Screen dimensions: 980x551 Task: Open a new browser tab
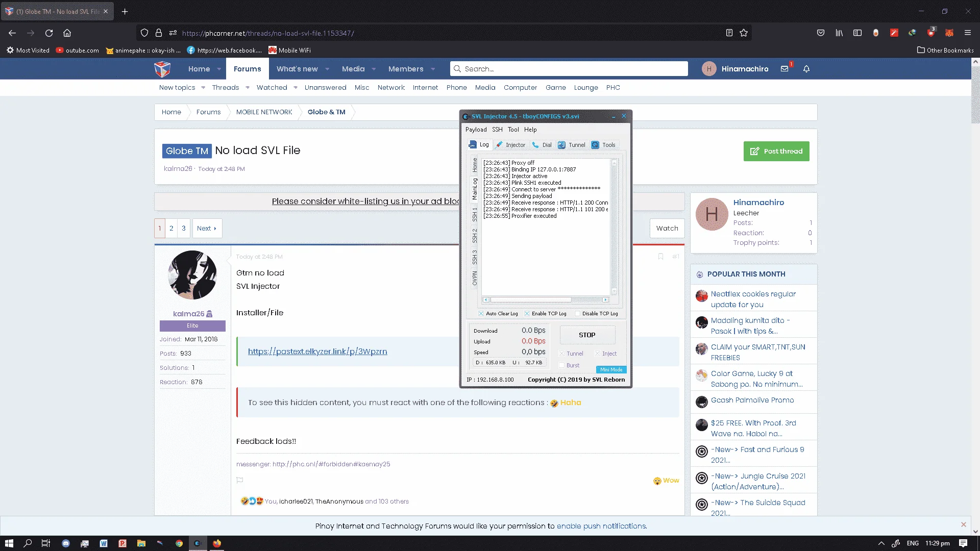[x=125, y=11]
